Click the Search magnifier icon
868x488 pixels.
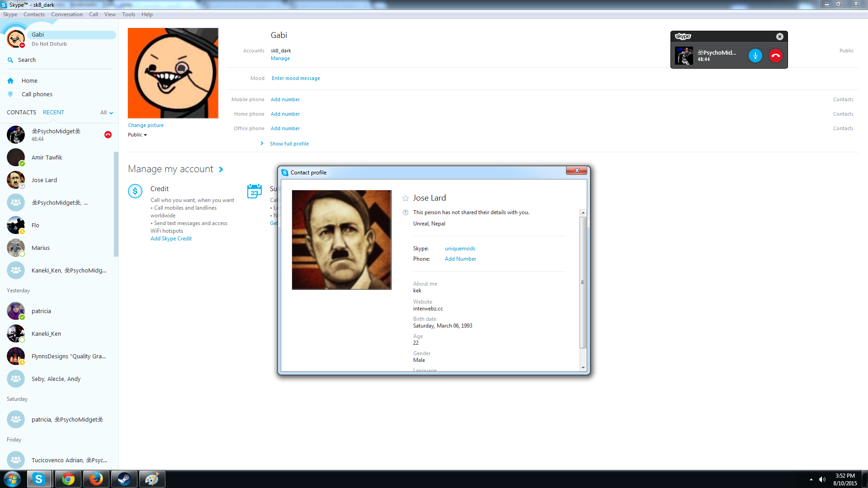pyautogui.click(x=10, y=60)
